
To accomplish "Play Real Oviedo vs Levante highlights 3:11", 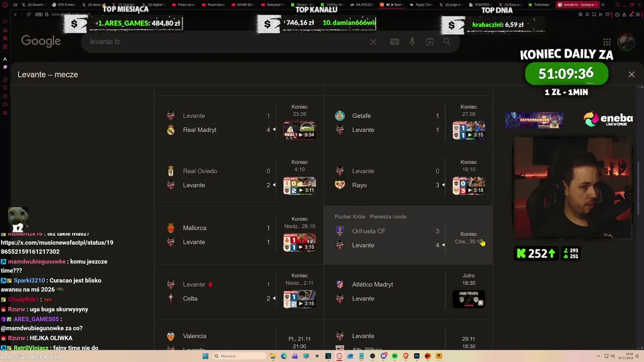I will click(x=299, y=186).
